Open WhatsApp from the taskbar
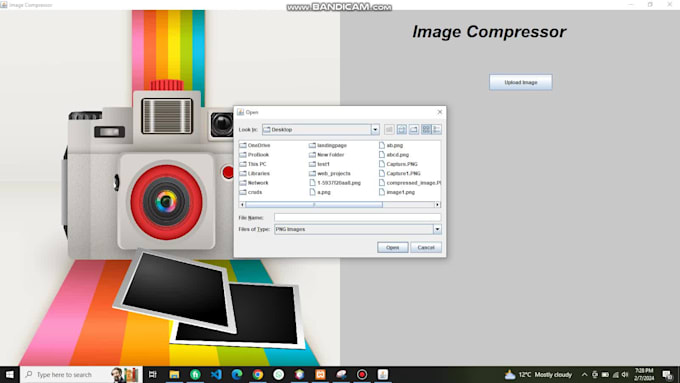This screenshot has height=383, width=680. [x=278, y=374]
